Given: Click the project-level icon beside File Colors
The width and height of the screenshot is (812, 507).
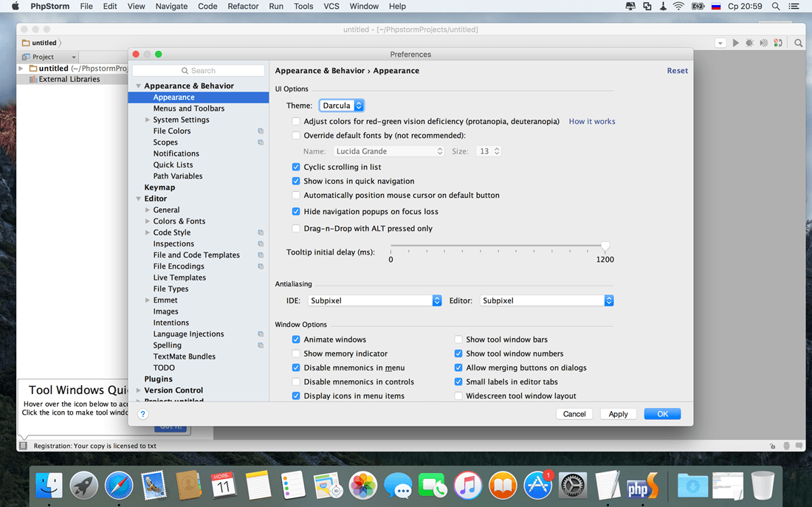Looking at the screenshot, I should coord(261,131).
